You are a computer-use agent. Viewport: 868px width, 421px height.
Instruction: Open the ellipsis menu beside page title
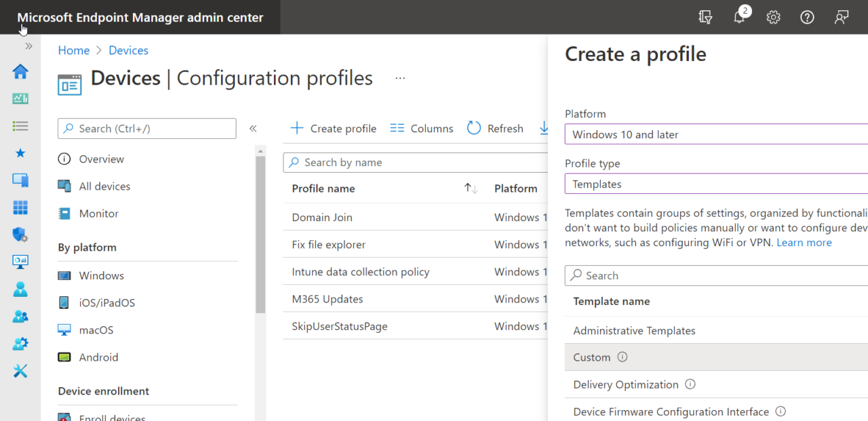(400, 79)
